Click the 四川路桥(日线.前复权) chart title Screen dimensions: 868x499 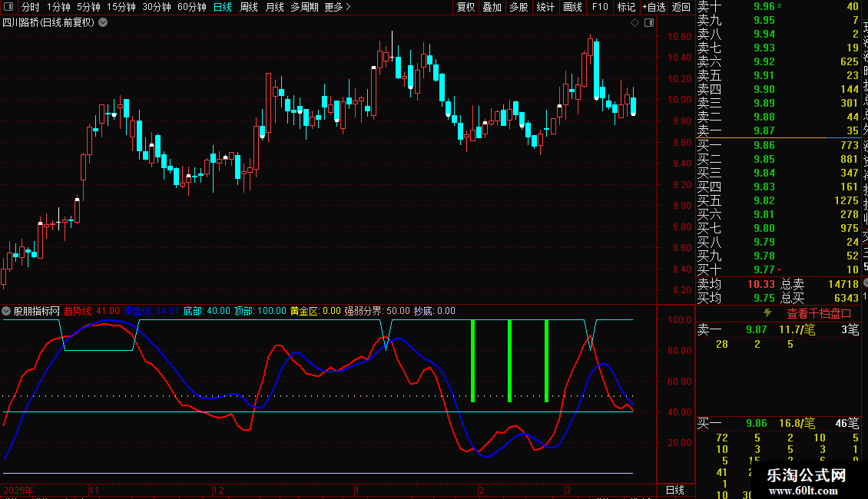tap(48, 23)
